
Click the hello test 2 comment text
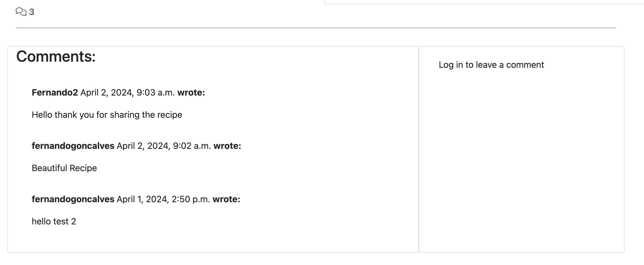pyautogui.click(x=55, y=221)
